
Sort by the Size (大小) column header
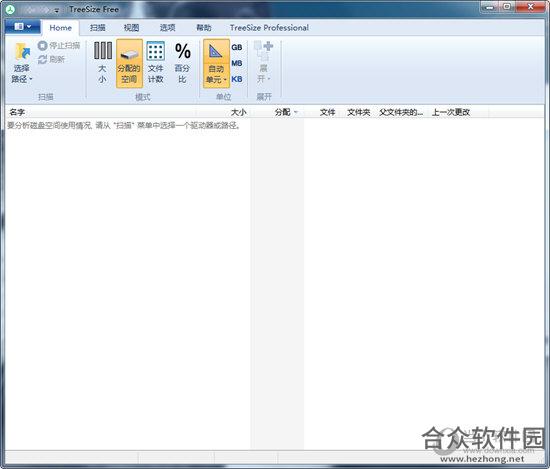pos(223,112)
